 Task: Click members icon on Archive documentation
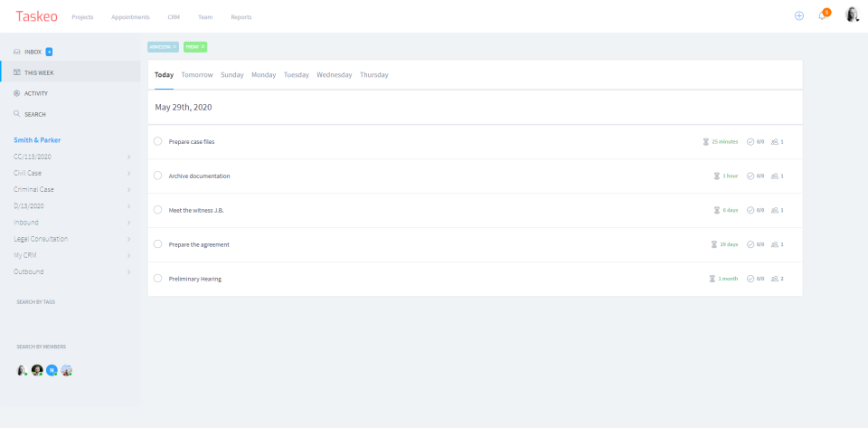[x=775, y=176]
